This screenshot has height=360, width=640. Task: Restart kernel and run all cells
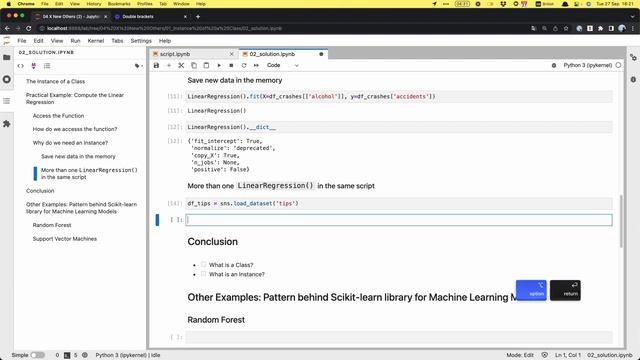[x=256, y=65]
